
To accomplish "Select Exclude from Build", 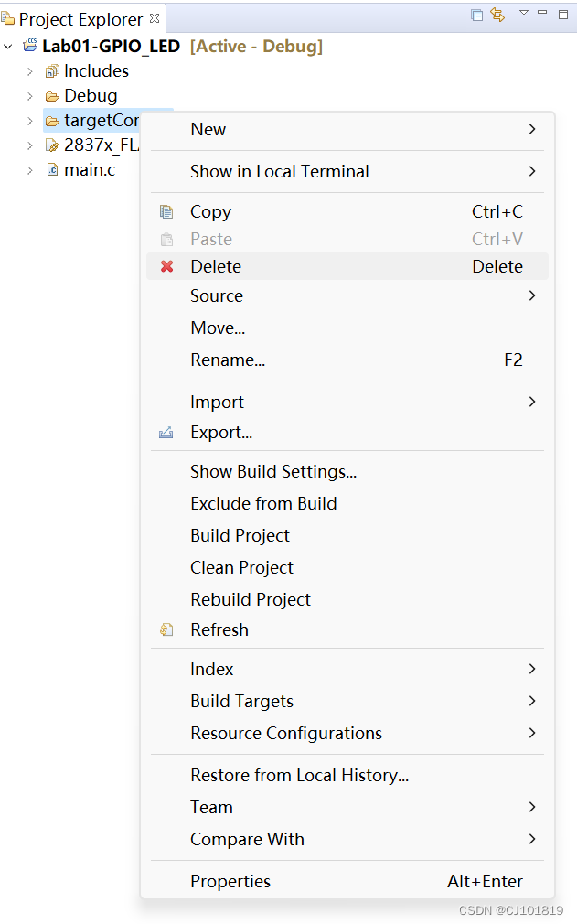I will click(x=263, y=503).
